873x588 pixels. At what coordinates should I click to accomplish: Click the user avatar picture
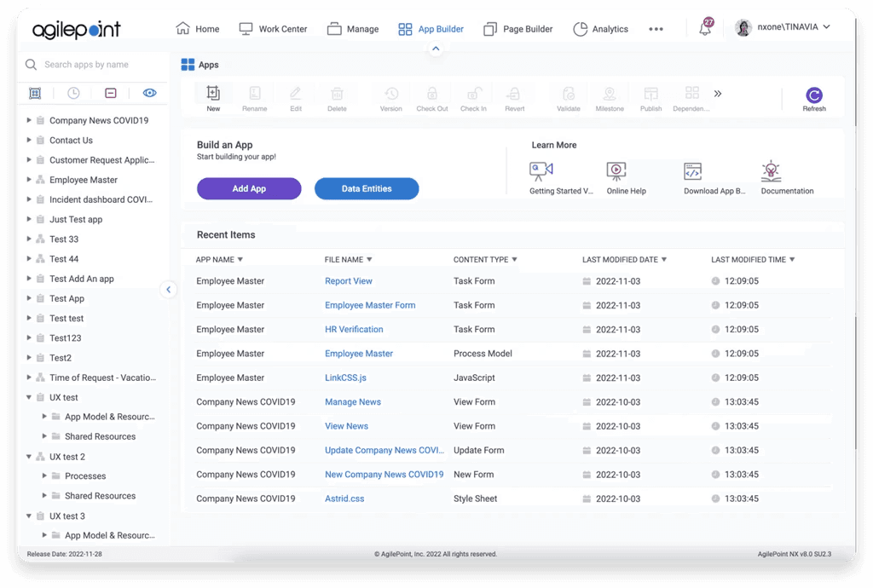pyautogui.click(x=743, y=27)
